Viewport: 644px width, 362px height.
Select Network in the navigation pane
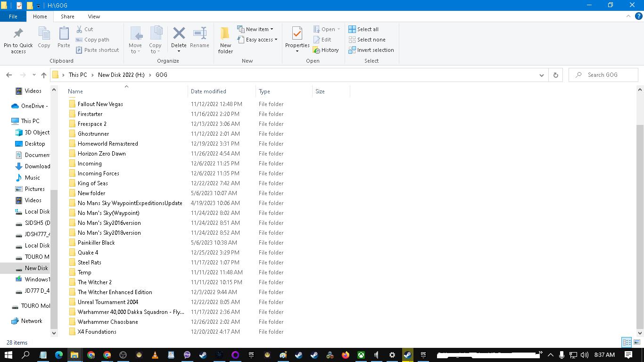(26, 321)
